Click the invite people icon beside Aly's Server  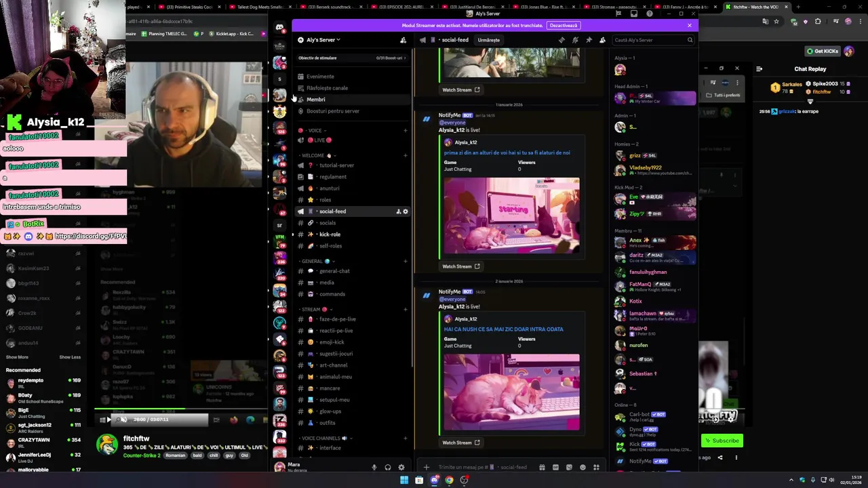point(403,40)
